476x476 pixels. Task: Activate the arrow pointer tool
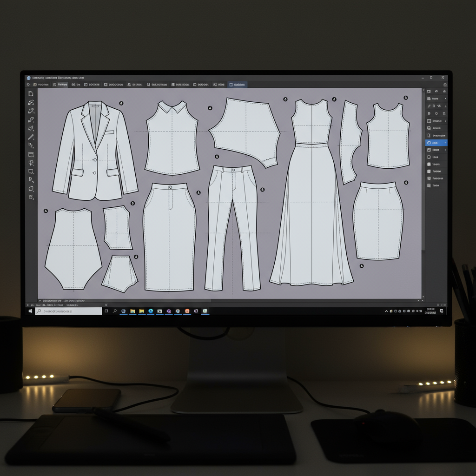31,180
